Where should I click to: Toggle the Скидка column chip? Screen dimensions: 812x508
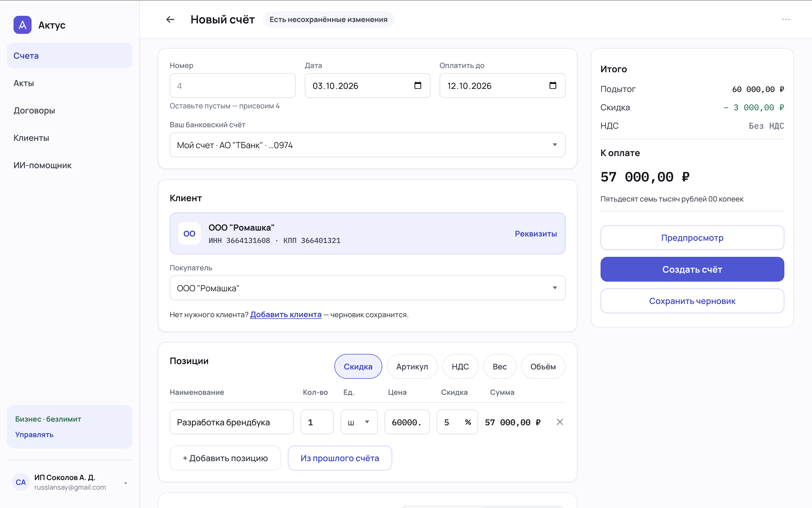[358, 367]
